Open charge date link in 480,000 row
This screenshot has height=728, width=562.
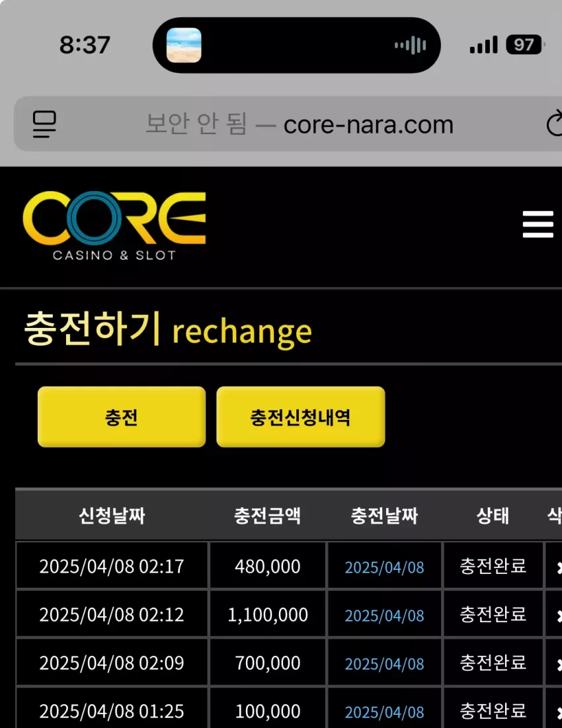[x=384, y=567]
